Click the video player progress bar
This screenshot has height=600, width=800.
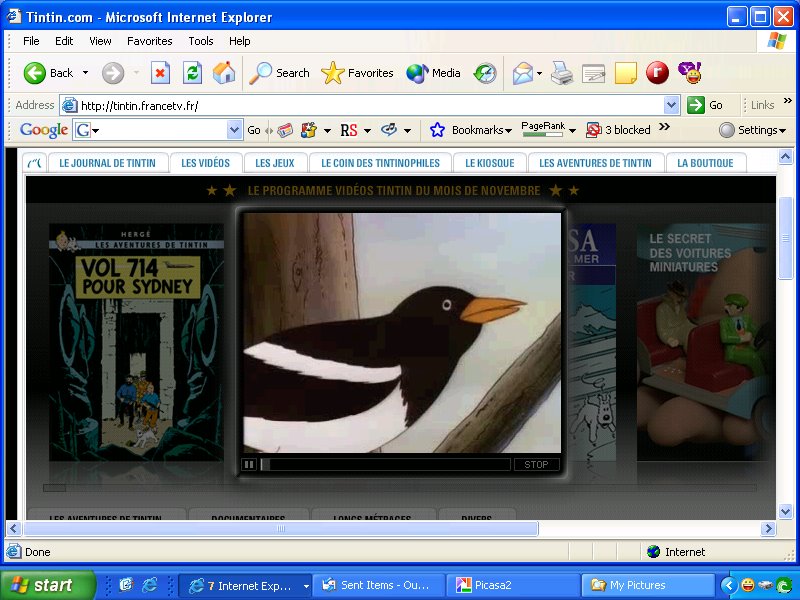385,464
